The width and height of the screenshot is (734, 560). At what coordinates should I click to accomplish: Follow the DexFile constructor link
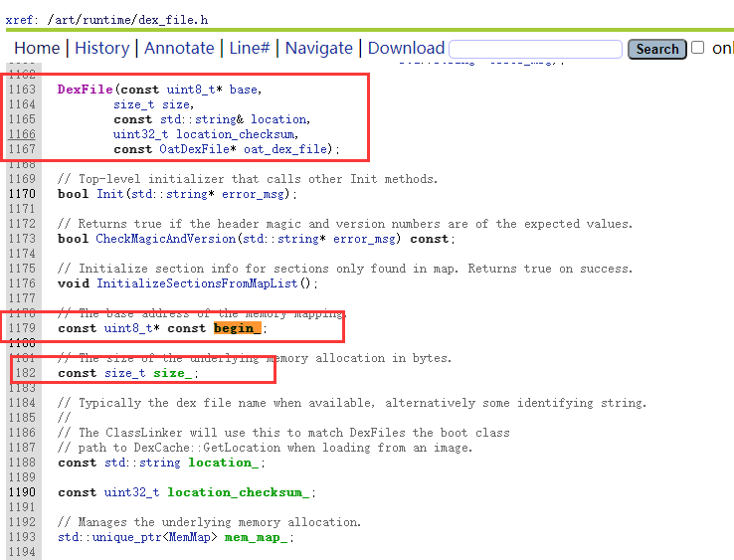point(85,90)
